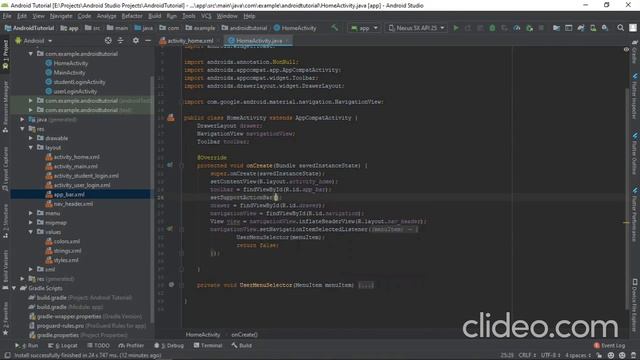This screenshot has height=360, width=640.
Task: Expand the drawable folder
Action: click(x=31, y=138)
